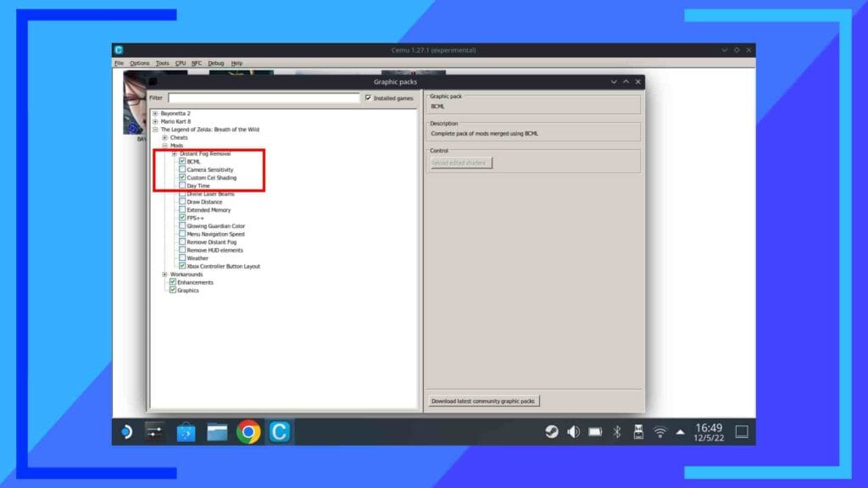868x488 pixels.
Task: Enable the Camera Sensitivity mod
Action: coord(182,169)
